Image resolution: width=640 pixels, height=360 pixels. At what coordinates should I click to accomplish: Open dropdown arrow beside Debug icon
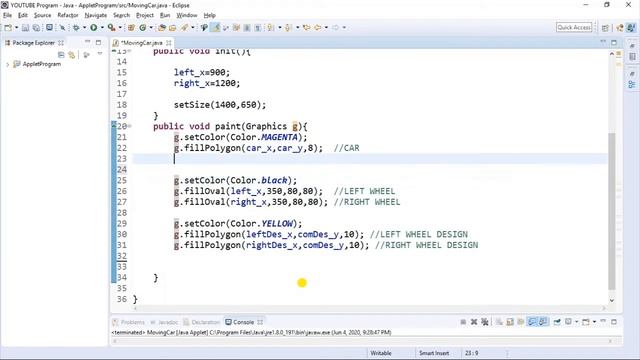point(84,27)
